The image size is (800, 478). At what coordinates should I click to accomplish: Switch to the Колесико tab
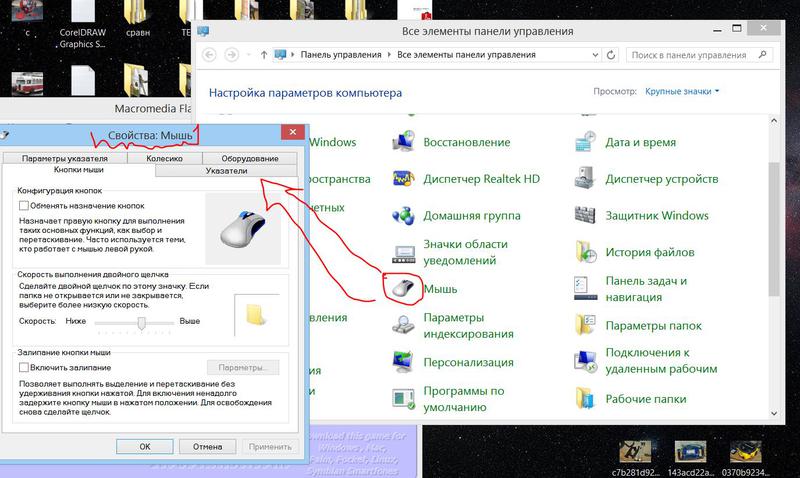pos(164,158)
